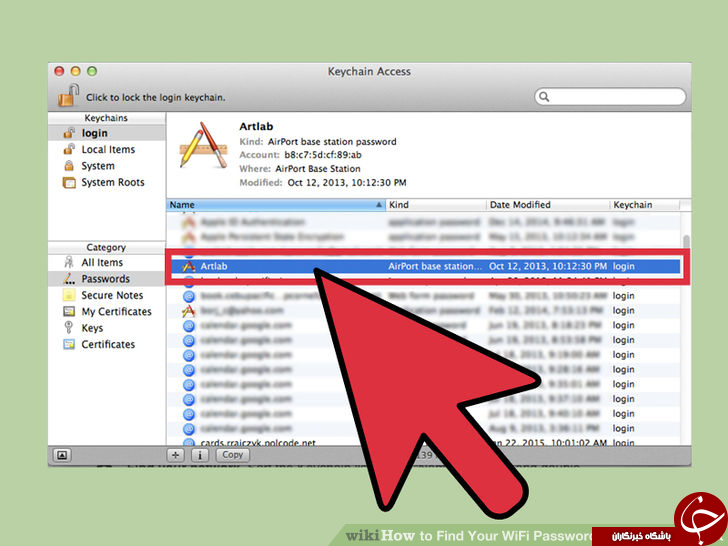
Task: Click the Certificates category icon
Action: (69, 344)
